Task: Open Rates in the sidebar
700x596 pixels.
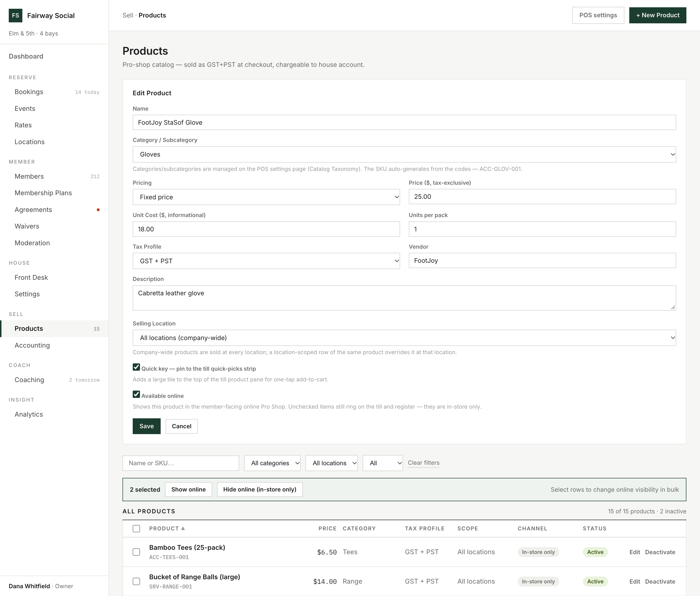Action: (x=54, y=125)
